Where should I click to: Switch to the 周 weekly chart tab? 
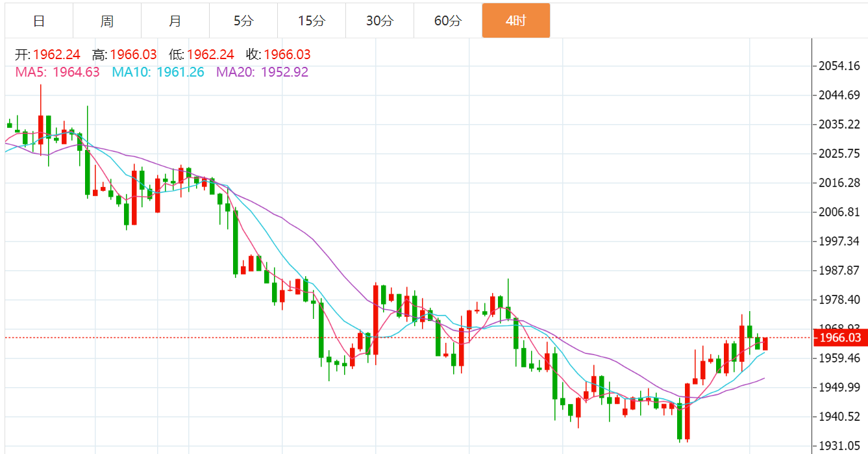click(107, 21)
